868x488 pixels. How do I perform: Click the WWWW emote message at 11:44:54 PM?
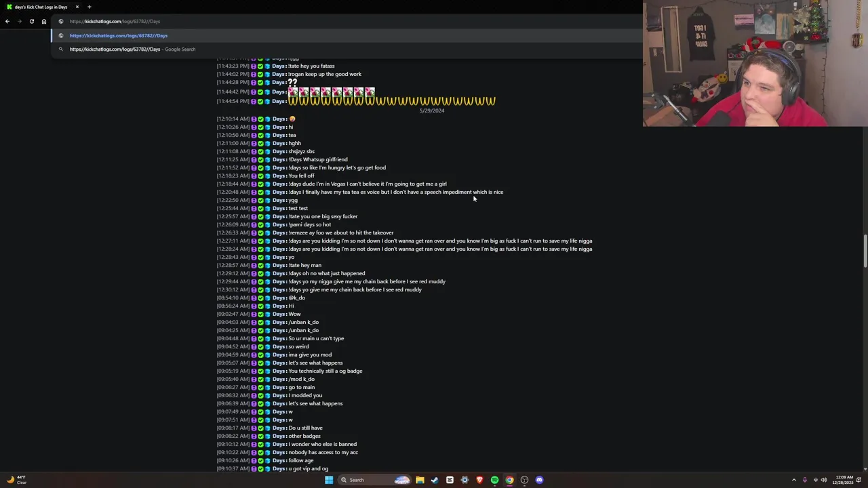pyautogui.click(x=392, y=101)
